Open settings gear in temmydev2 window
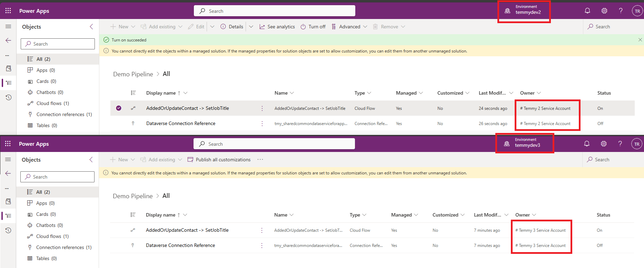 (604, 11)
